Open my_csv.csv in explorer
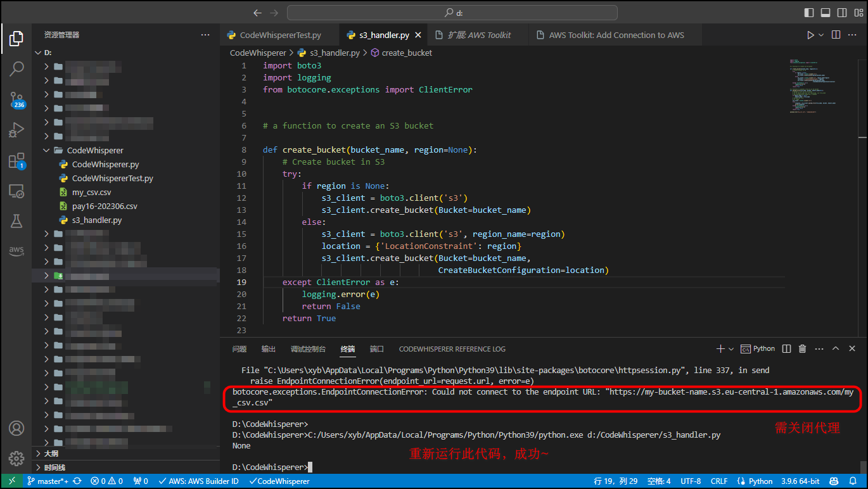The height and width of the screenshot is (489, 868). click(91, 192)
